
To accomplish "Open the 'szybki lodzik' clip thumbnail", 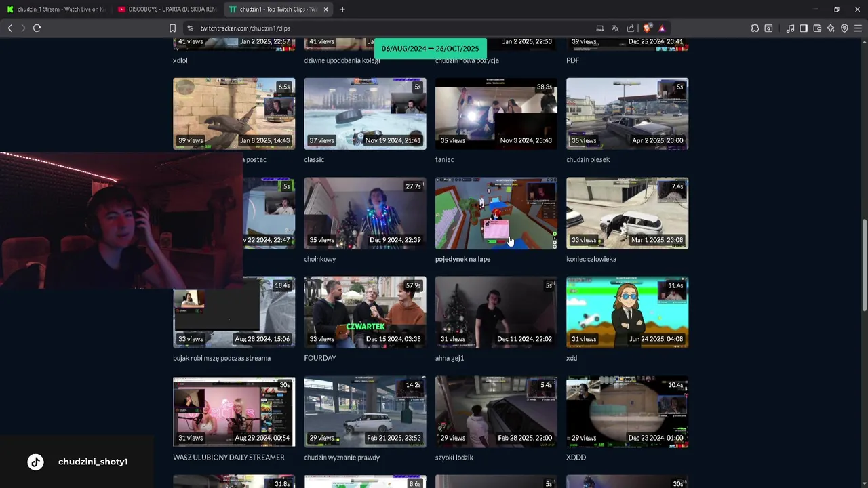I will pos(496,412).
